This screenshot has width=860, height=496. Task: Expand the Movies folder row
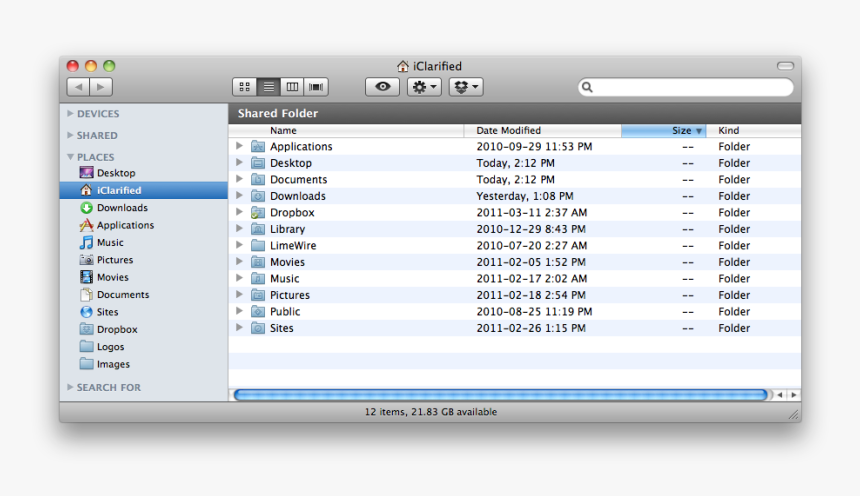pyautogui.click(x=239, y=261)
